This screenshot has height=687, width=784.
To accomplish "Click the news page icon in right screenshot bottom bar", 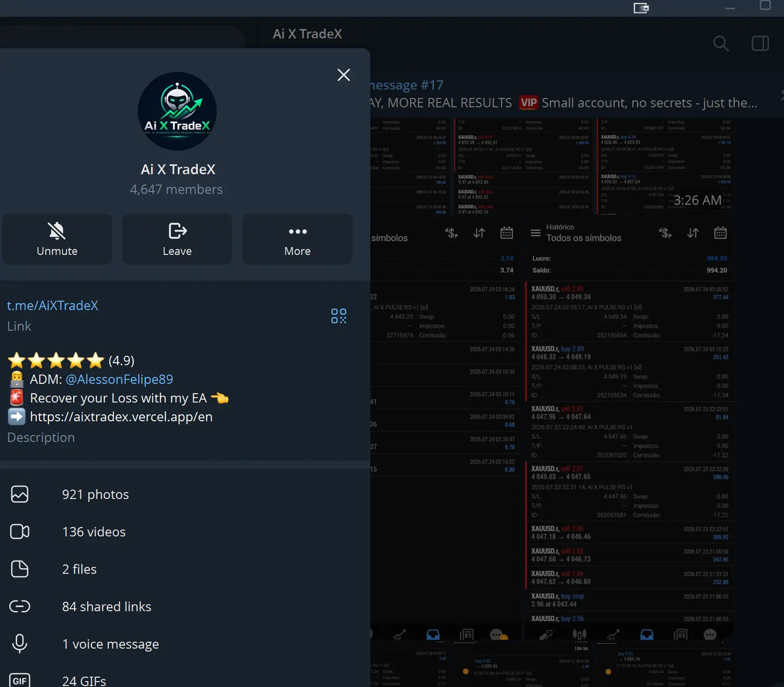I will pos(680,634).
